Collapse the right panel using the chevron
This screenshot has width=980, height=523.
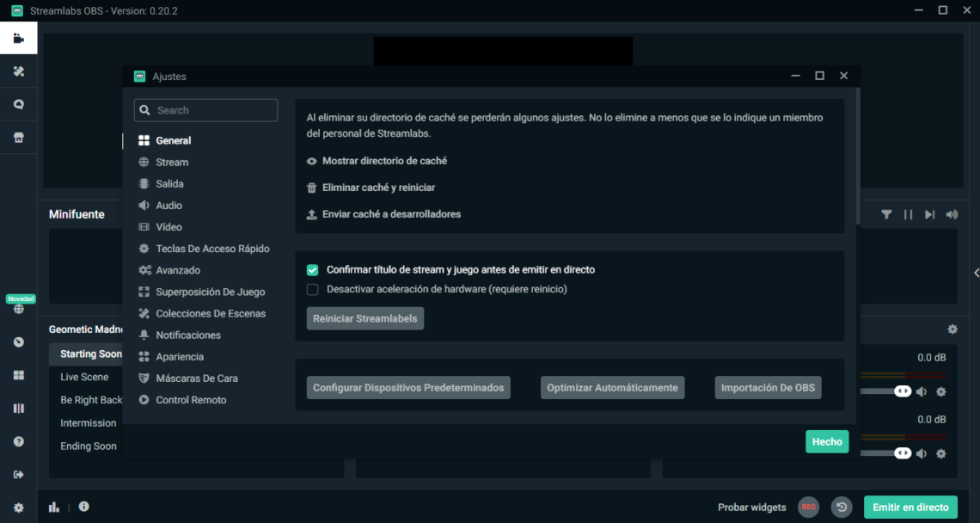click(x=975, y=272)
